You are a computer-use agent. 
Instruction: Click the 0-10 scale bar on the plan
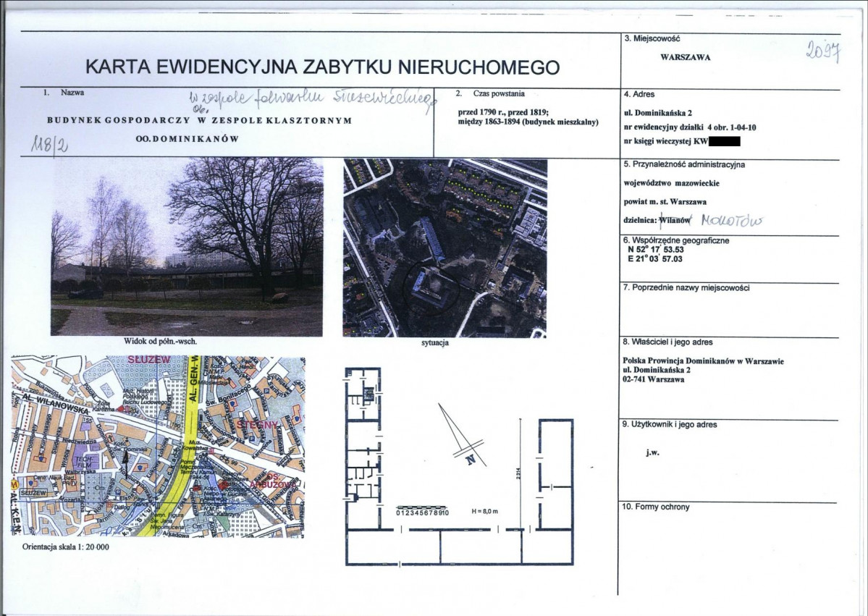coord(424,509)
